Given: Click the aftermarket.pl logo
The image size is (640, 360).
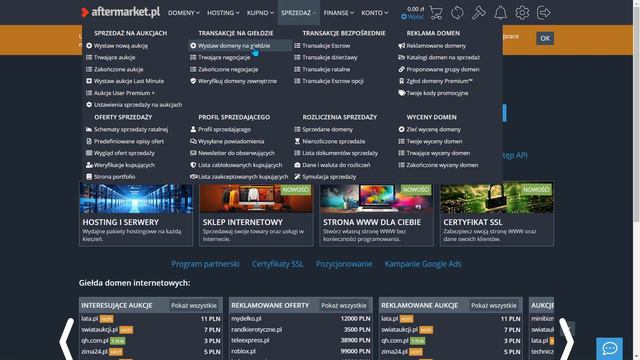Looking at the screenshot, I should click(120, 12).
